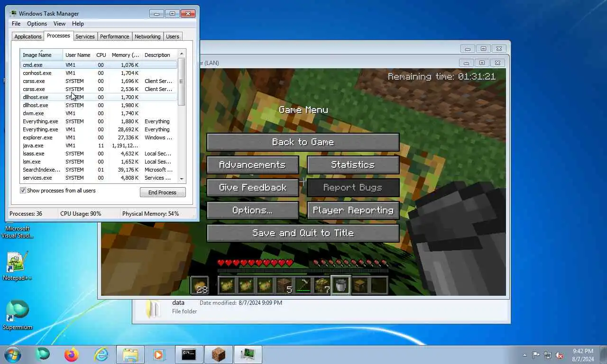Open the Windows Start menu orb
Image resolution: width=607 pixels, height=364 pixels.
pos(13,354)
